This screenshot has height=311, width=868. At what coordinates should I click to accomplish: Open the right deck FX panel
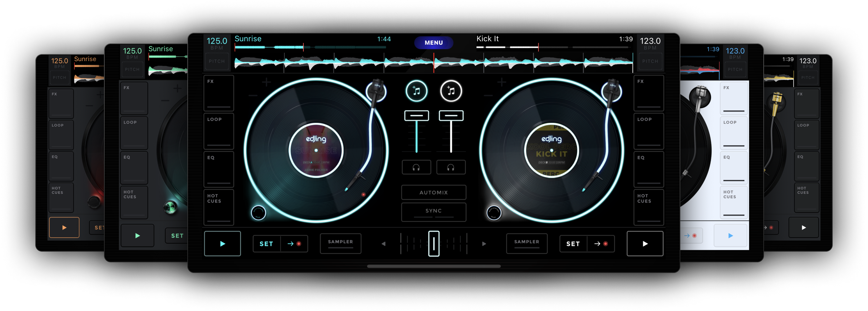[x=649, y=93]
